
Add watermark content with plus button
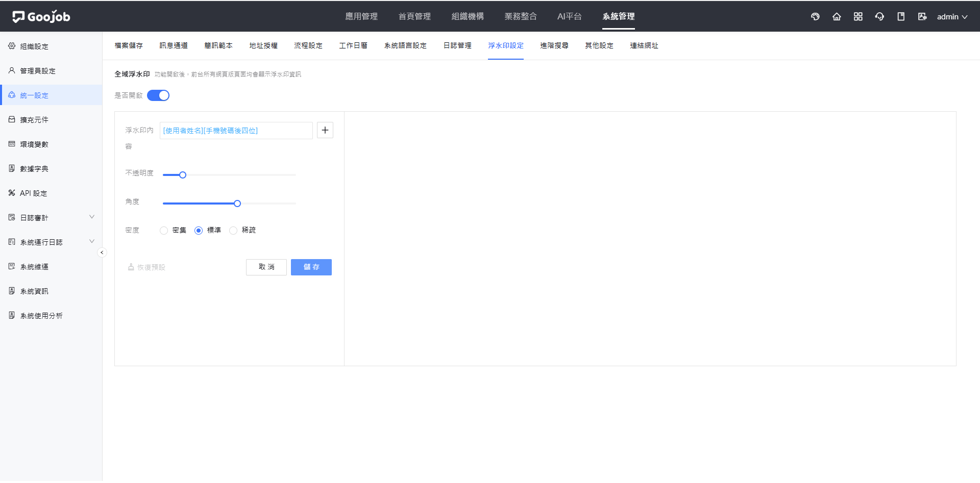[325, 130]
